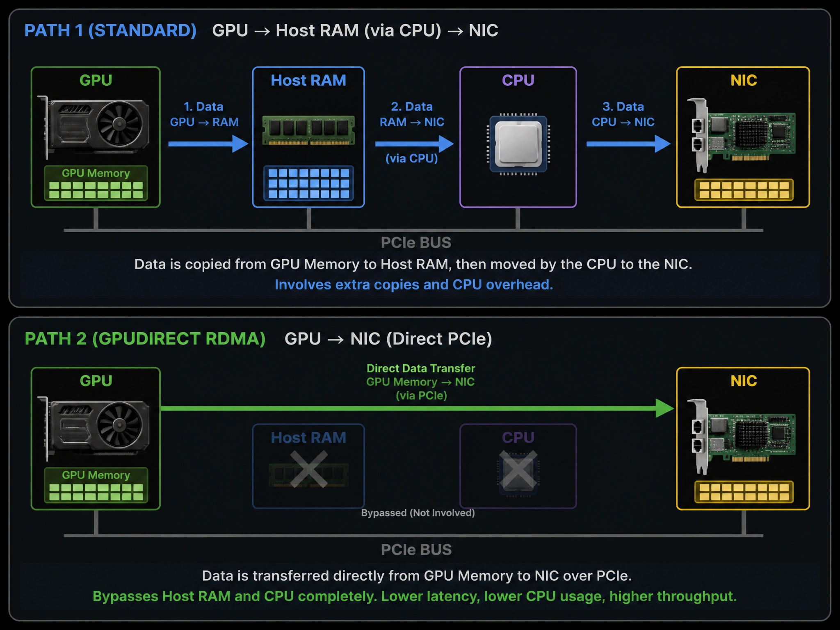
Task: Click the X over the dimmed Host RAM
Action: [309, 469]
